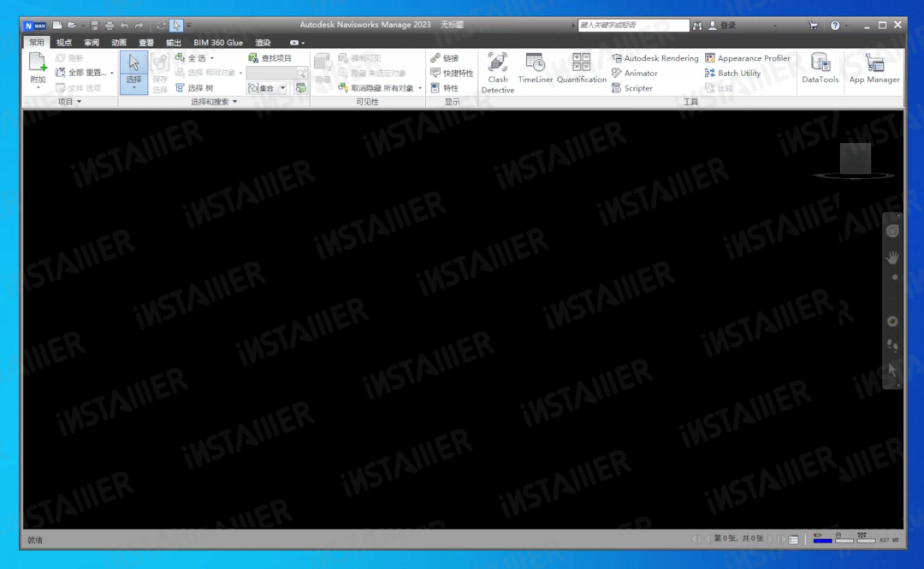924x569 pixels.
Task: Open the 选择 树 selection tree
Action: 194,88
